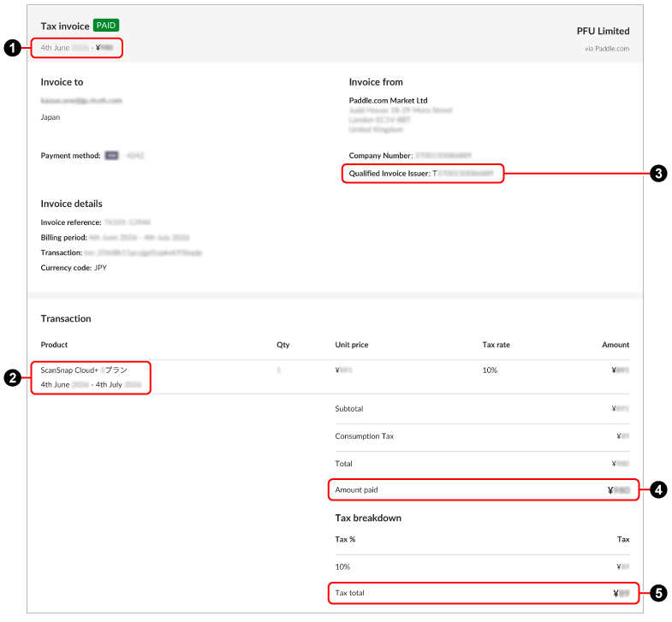Click the 'Currency code: JPY' line
Screen dimensions: 672x622
pyautogui.click(x=74, y=268)
